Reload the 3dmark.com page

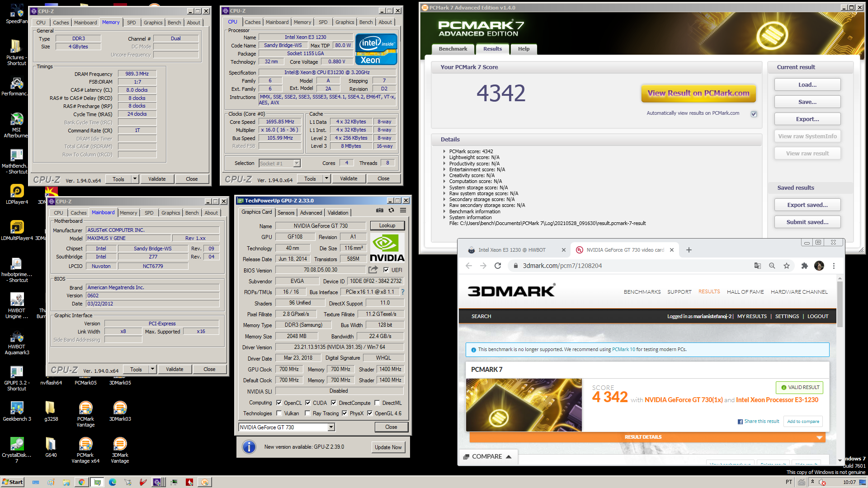point(498,266)
